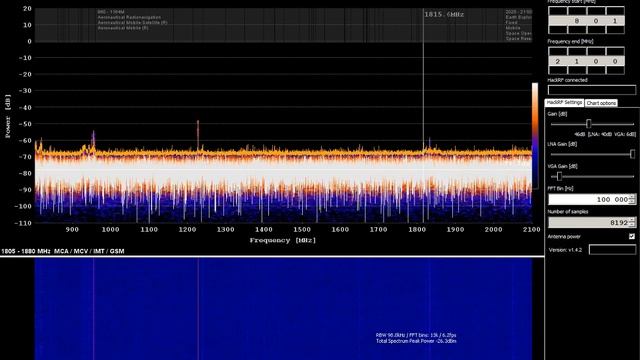Increase FFT Bin with the up arrow
This screenshot has width=640, height=360.
click(x=632, y=197)
